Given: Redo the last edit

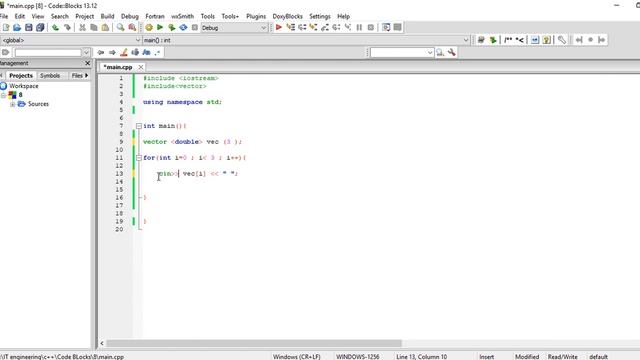Looking at the screenshot, I should pyautogui.click(x=67, y=27).
